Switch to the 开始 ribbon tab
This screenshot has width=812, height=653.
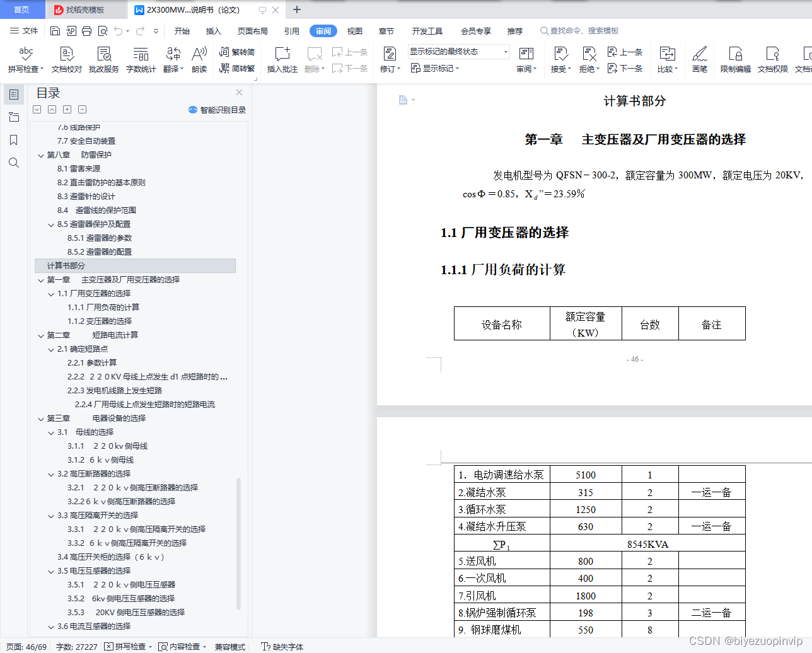(182, 31)
